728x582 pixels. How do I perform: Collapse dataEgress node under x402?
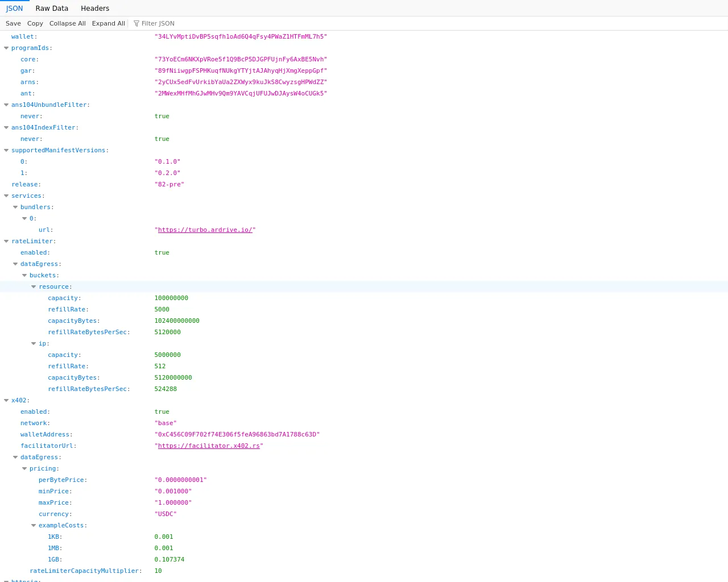[x=15, y=458]
